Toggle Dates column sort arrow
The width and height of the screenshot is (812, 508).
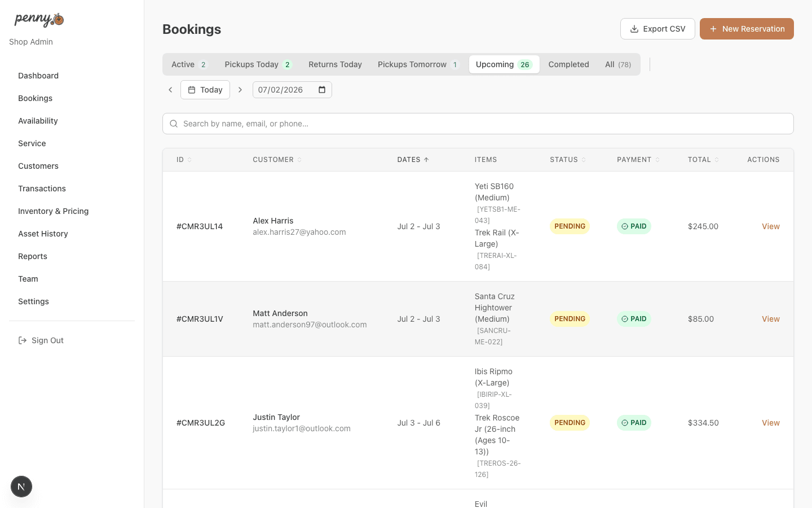click(x=426, y=160)
